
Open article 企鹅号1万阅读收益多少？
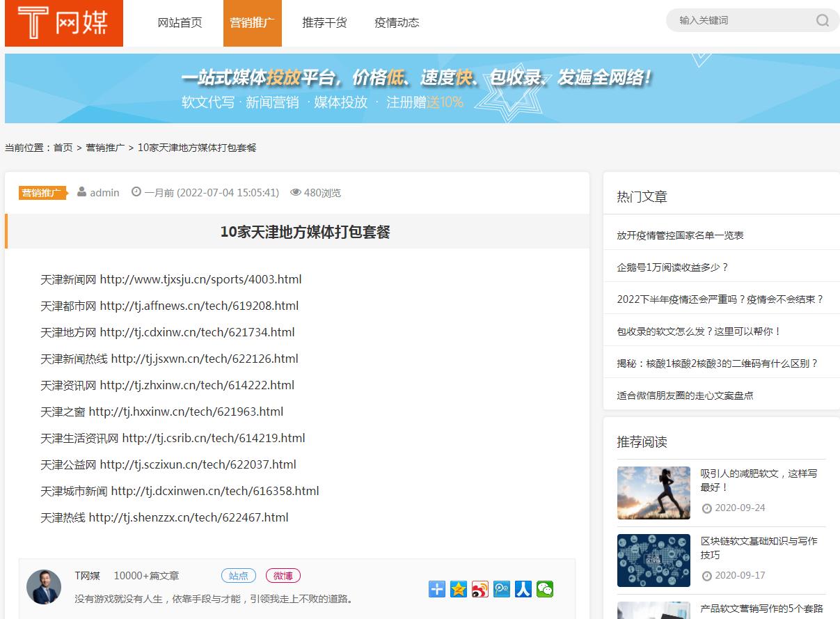pyautogui.click(x=673, y=267)
